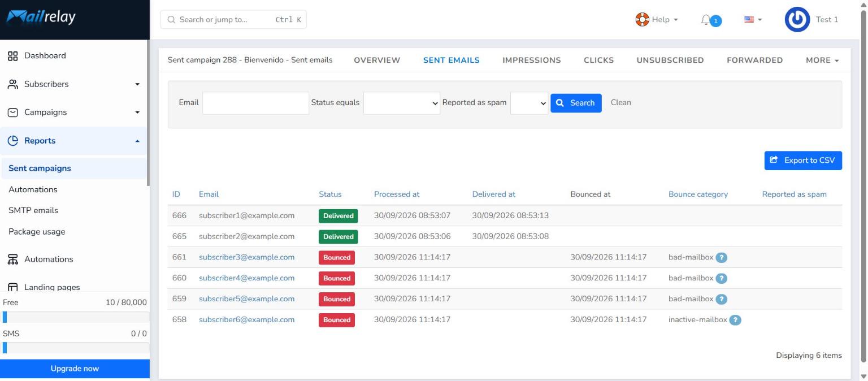Click help icon next to inactive-mailbox

click(x=735, y=320)
